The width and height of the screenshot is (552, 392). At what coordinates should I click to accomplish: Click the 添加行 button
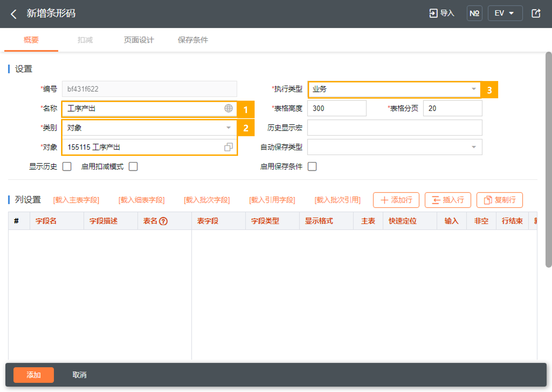[396, 200]
